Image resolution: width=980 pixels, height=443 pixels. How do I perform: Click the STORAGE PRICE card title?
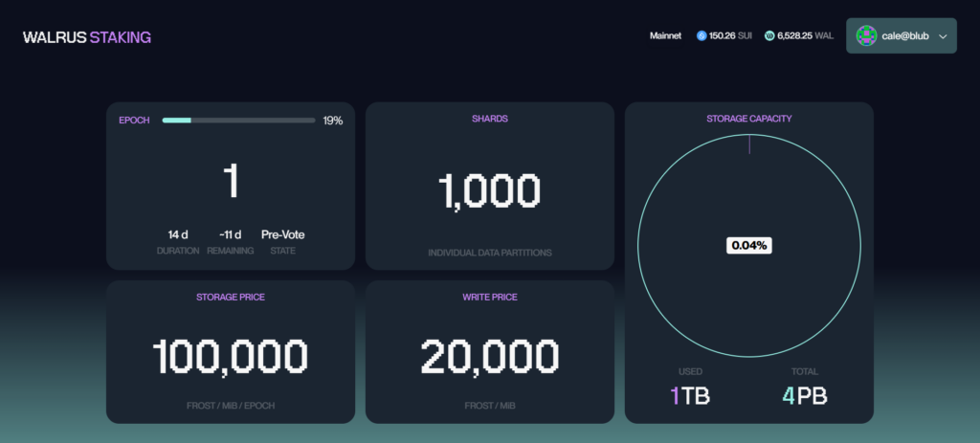231,298
